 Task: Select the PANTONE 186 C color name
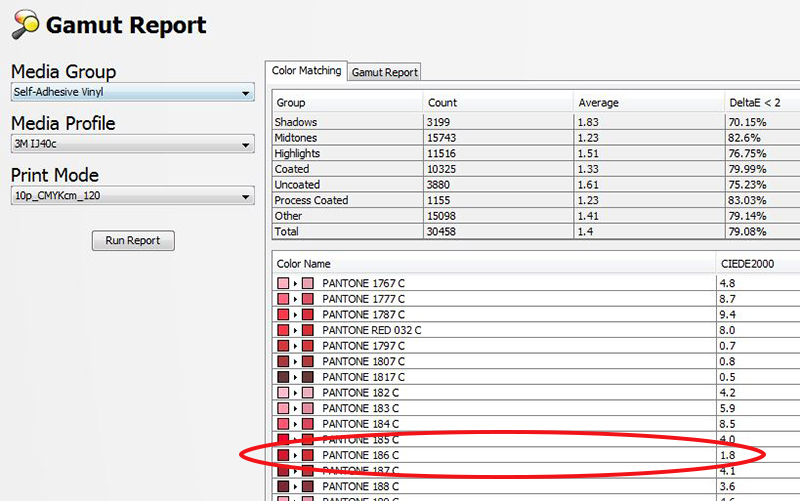[x=360, y=455]
